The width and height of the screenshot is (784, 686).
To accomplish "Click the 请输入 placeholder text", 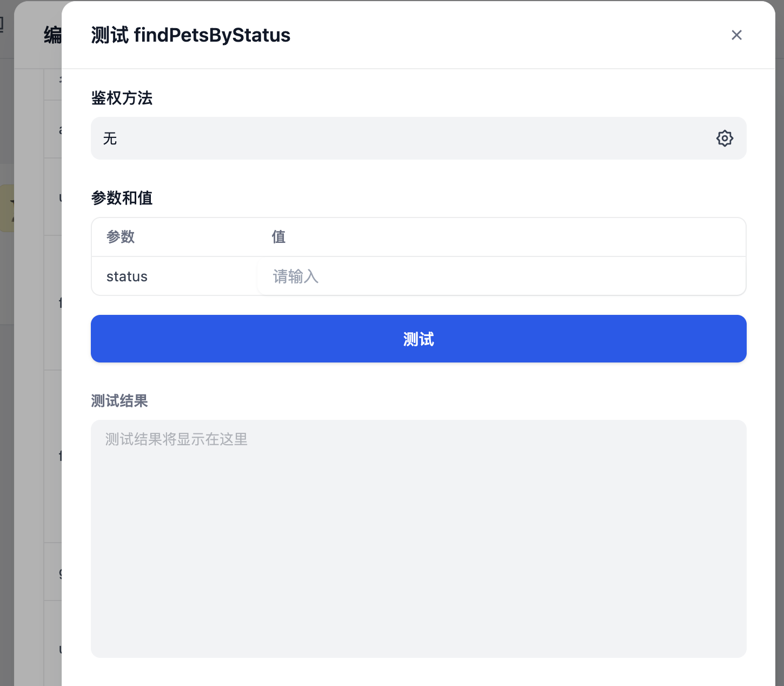I will (x=296, y=276).
